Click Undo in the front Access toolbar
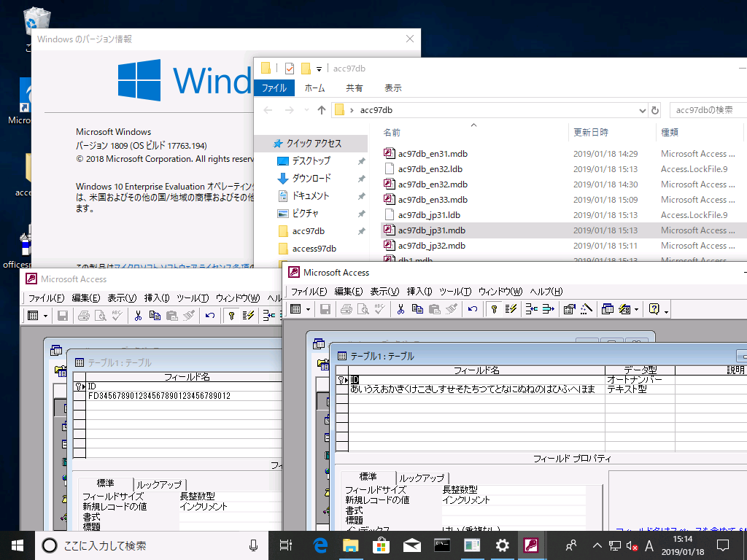 click(473, 309)
